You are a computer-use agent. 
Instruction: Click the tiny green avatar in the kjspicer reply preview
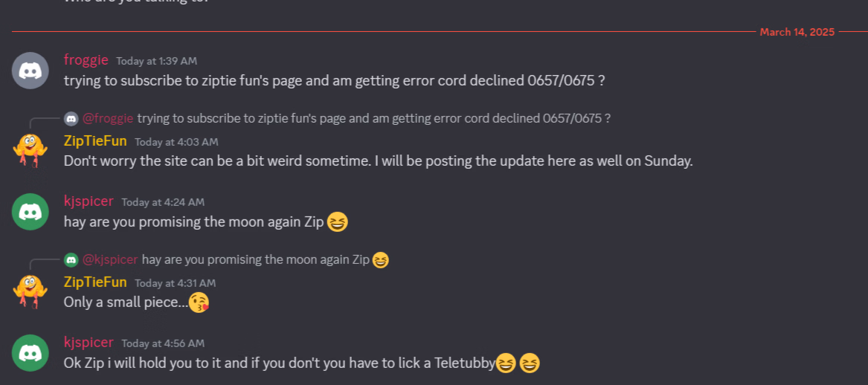point(71,259)
